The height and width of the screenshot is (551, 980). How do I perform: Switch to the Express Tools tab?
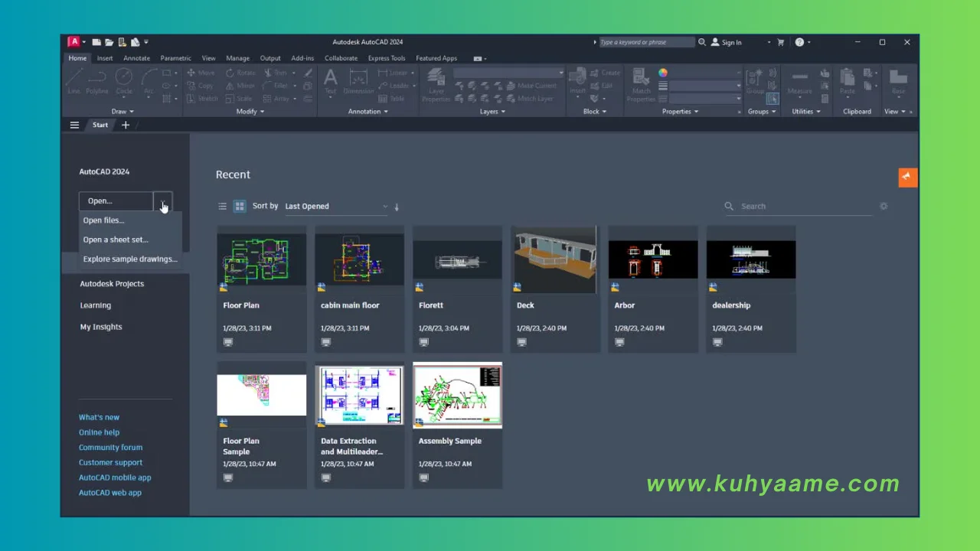tap(387, 58)
